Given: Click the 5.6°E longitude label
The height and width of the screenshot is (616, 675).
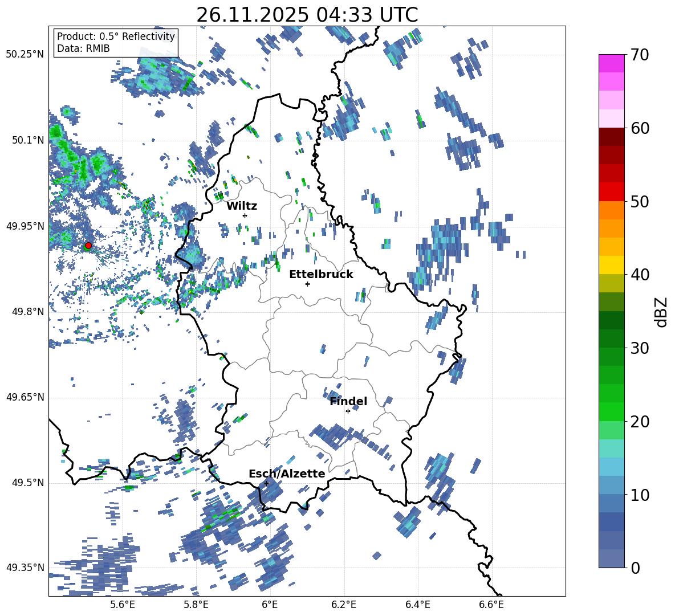Looking at the screenshot, I should (x=123, y=605).
